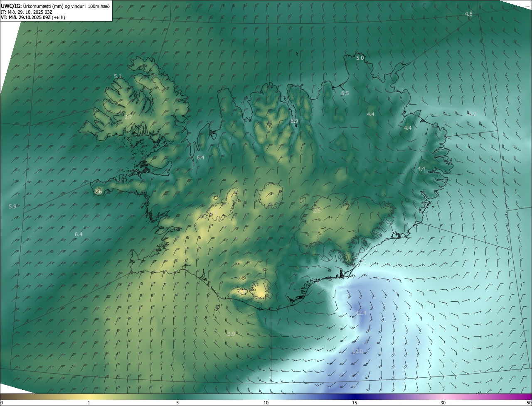
Task: Click the "5.1" value label near the Westfjords
Action: click(118, 76)
